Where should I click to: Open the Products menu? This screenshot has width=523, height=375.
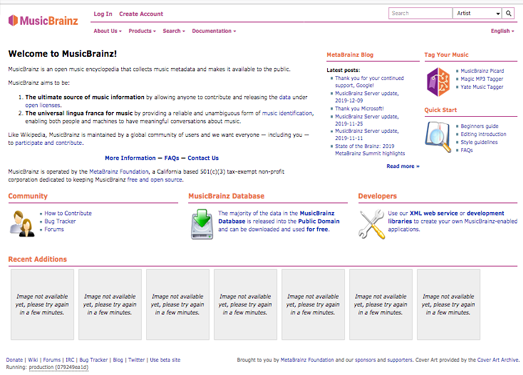[142, 31]
